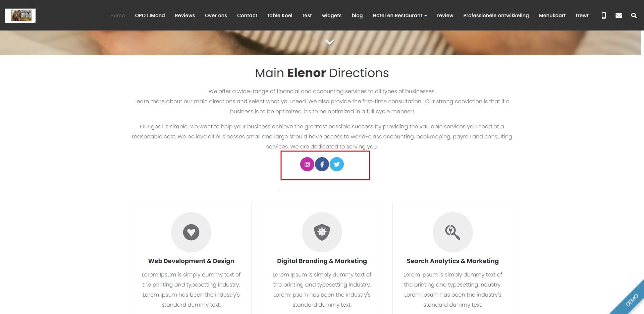Open the OPO IJMond menu item
The image size is (644, 314).
(150, 15)
